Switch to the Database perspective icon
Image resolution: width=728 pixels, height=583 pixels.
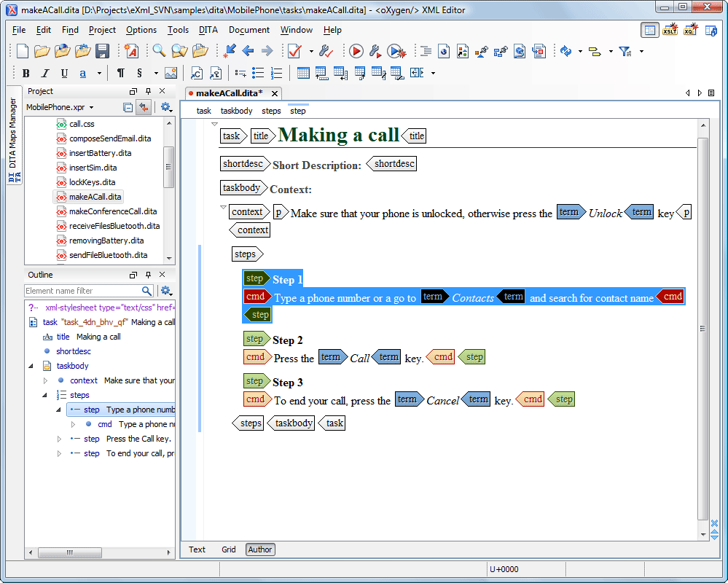click(711, 31)
